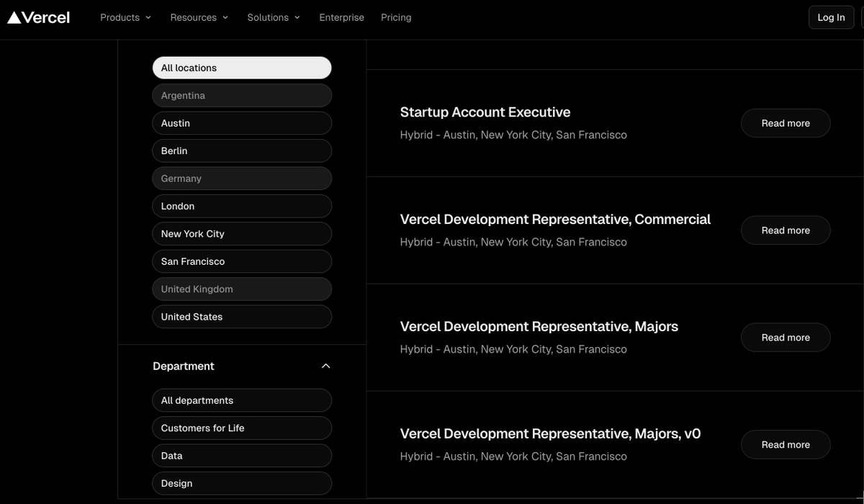
Task: Click the Vercel triangle logo
Action: (14, 17)
